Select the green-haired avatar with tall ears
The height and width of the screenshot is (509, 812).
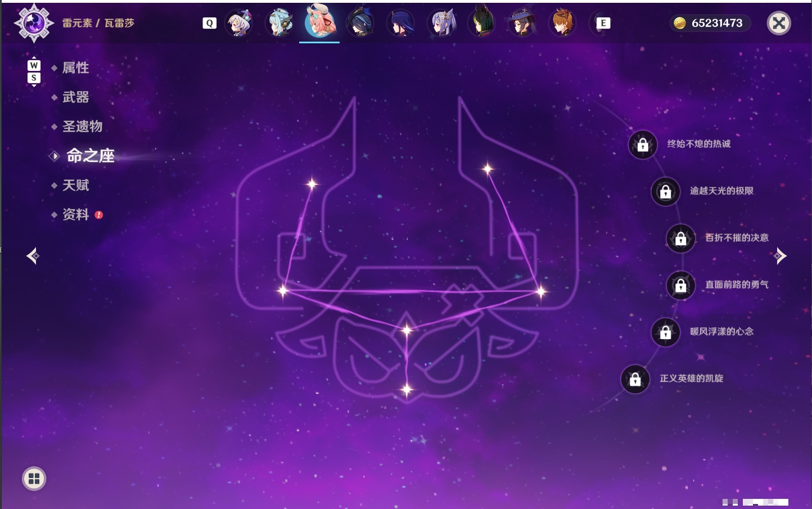click(x=482, y=23)
